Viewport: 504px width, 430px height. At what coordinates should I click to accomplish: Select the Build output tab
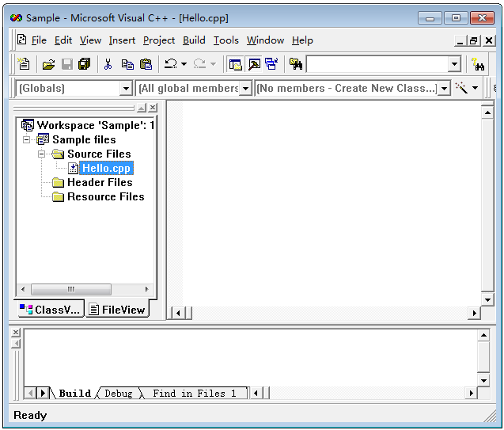(75, 393)
